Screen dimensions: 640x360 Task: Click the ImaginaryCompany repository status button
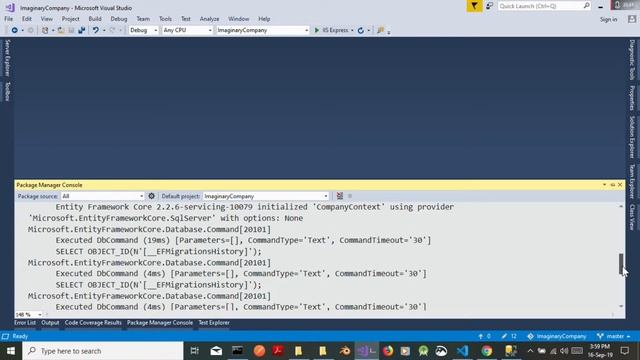point(557,336)
